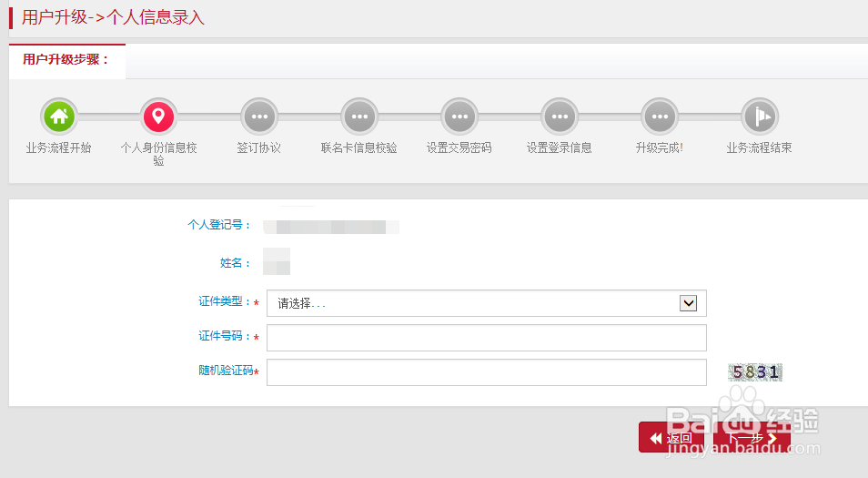The height and width of the screenshot is (478, 868).
Task: Click the 随机验证码 field label
Action: (226, 370)
